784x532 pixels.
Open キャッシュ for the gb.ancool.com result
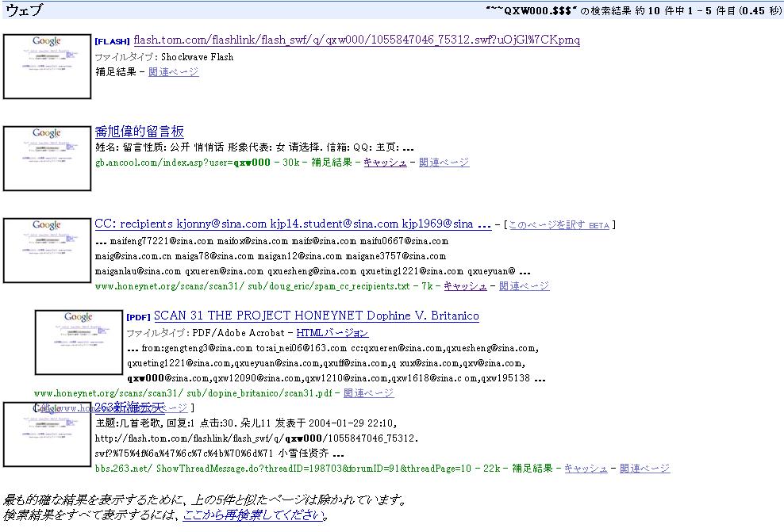pos(385,163)
